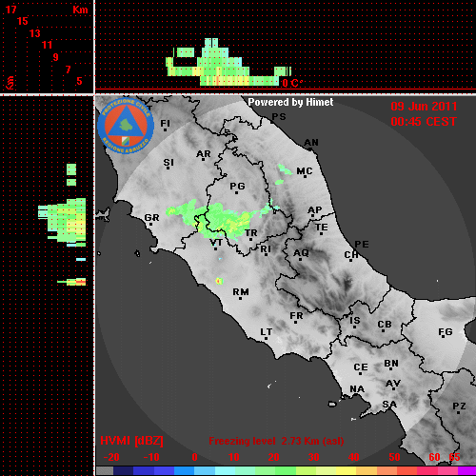Click the '5' height label in the altitude panel
Viewport: 476px width, 476px height.
click(79, 81)
